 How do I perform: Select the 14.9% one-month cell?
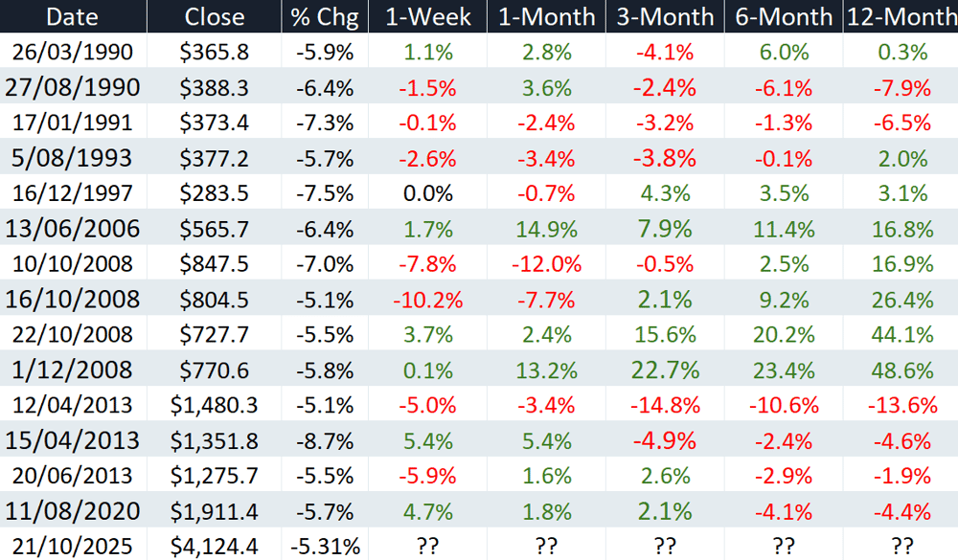[x=546, y=229]
